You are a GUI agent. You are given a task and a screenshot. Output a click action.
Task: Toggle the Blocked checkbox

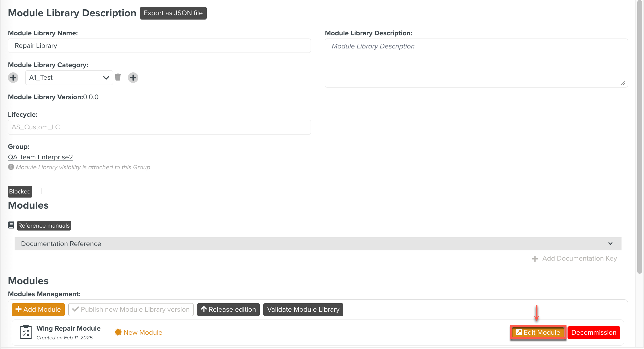click(x=38, y=191)
